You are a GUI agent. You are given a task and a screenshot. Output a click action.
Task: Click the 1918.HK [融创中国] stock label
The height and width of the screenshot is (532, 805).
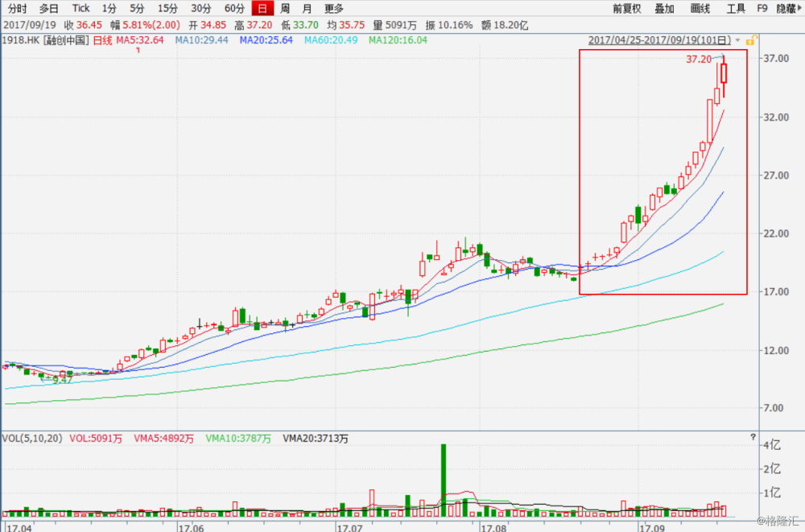click(45, 40)
